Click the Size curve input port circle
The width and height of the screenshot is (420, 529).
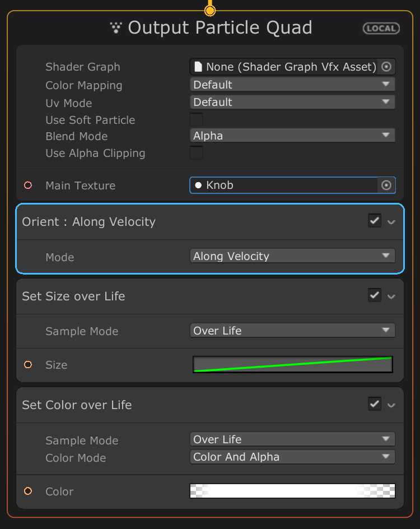coord(28,365)
